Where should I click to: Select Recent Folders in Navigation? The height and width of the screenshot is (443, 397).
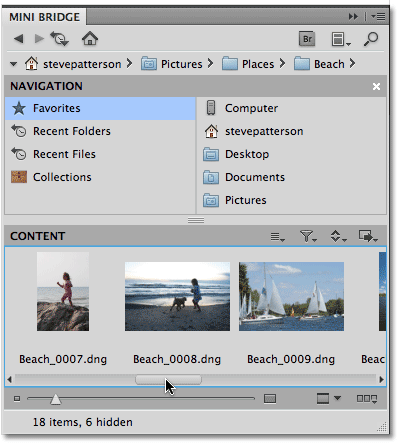[100, 131]
